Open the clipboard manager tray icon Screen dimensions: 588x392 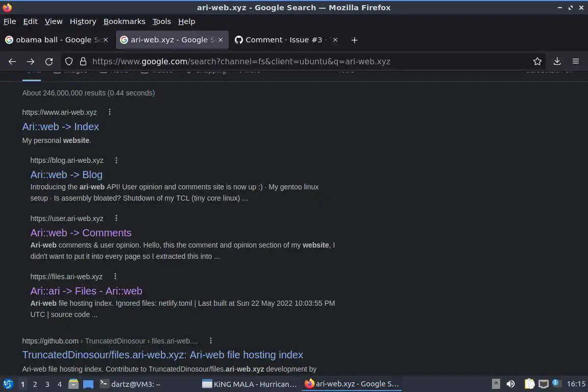pos(529,384)
